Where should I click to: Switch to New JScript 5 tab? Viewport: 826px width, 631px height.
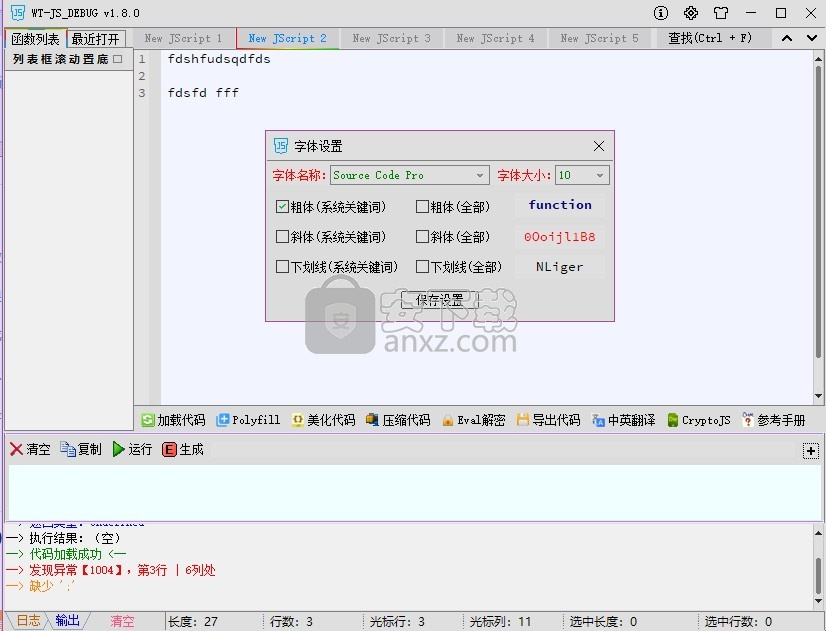pos(599,38)
